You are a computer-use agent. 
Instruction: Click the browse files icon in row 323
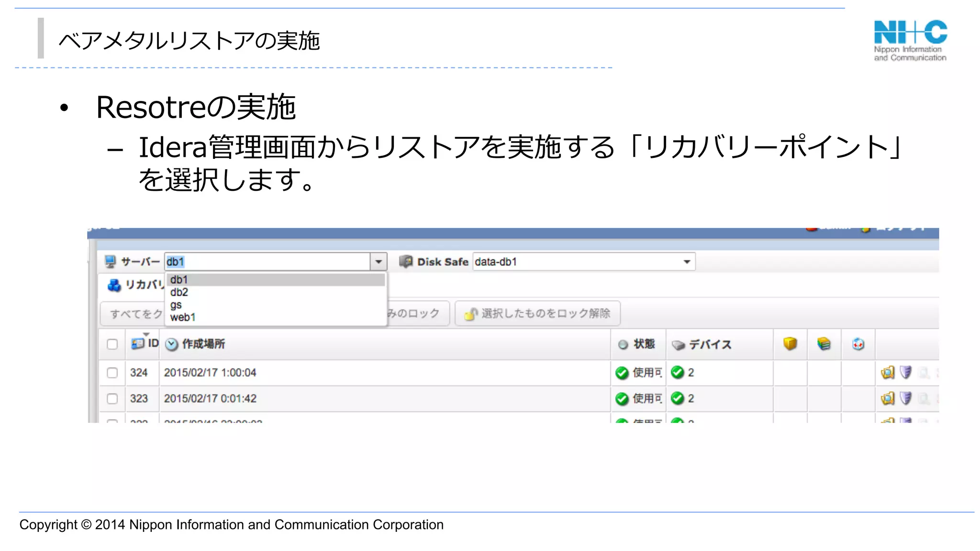pyautogui.click(x=888, y=398)
